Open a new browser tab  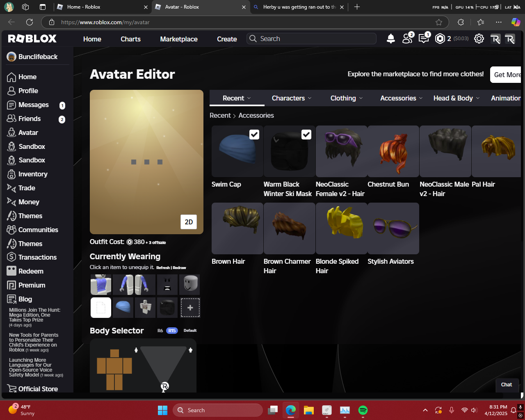pyautogui.click(x=357, y=7)
